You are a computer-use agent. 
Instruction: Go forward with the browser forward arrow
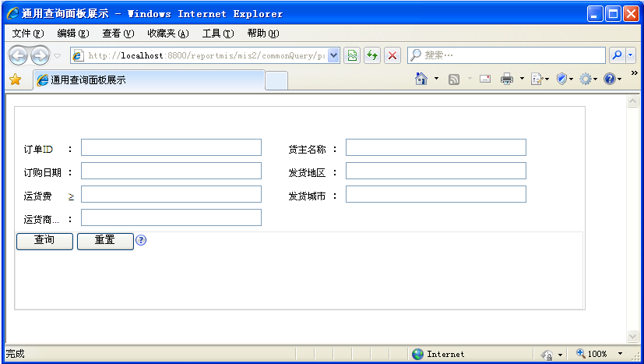[x=40, y=55]
